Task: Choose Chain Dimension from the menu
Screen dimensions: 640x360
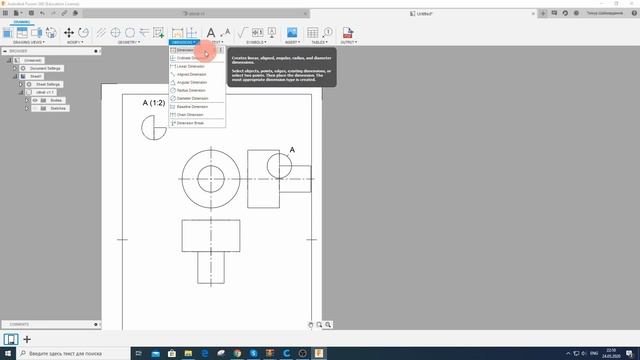Action: coord(197,115)
